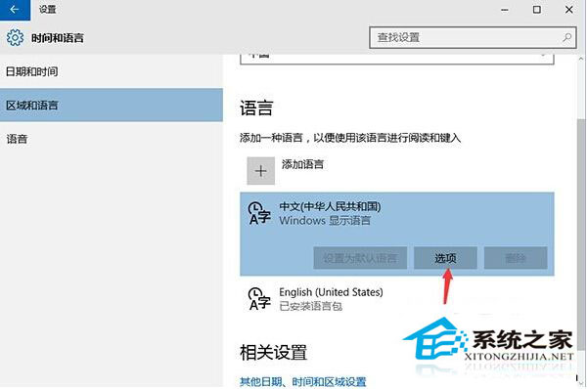Screen dimensions: 588x389
Task: Click the Windows 显示语言 subtitle
Action: pyautogui.click(x=325, y=220)
